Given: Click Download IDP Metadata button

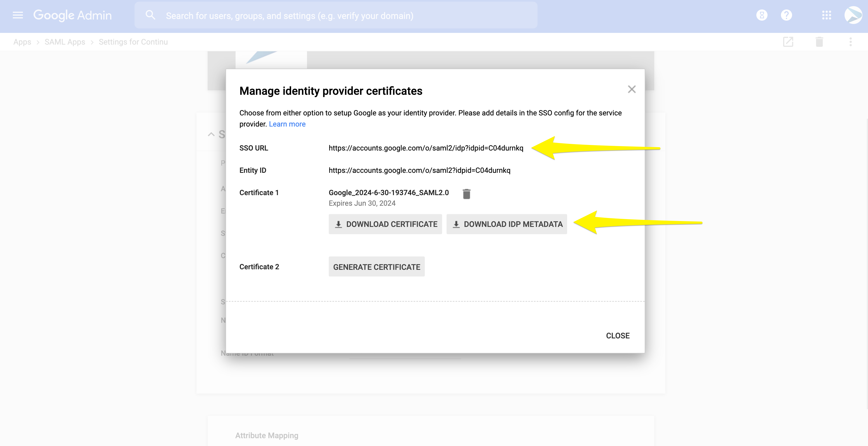Looking at the screenshot, I should [x=507, y=224].
